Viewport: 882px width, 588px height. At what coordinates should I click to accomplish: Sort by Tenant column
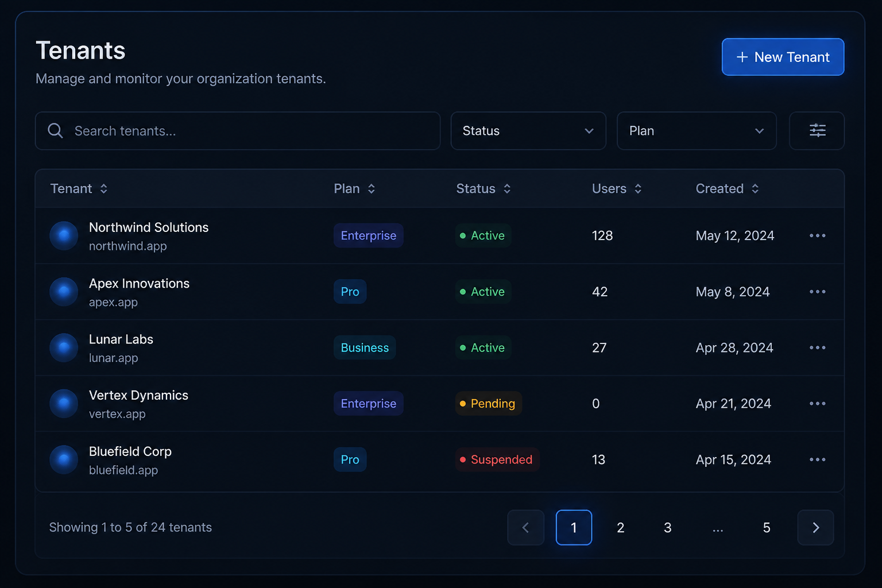(x=79, y=188)
